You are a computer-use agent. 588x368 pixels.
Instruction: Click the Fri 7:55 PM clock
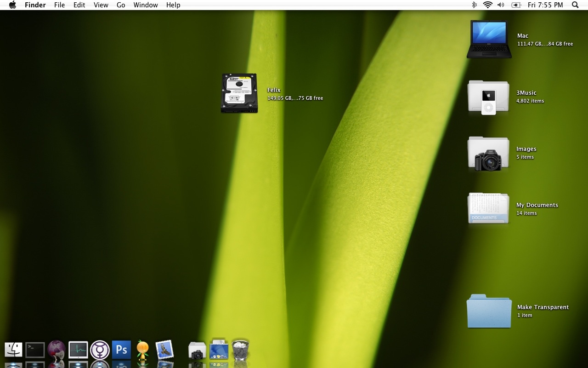pyautogui.click(x=545, y=5)
